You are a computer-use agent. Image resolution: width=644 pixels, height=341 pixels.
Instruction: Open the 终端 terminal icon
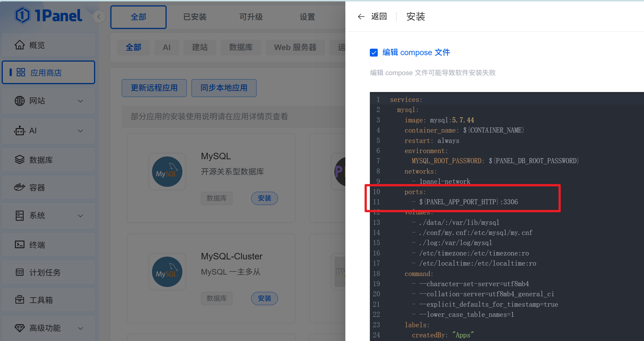[x=20, y=244]
